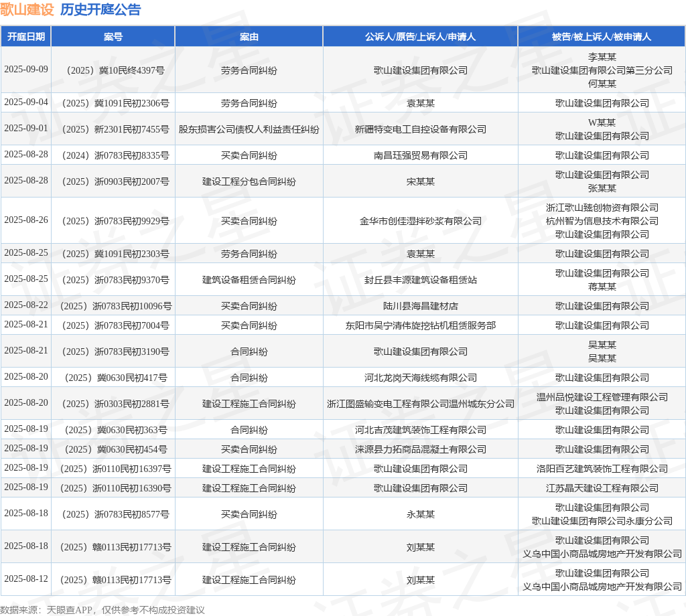Screen dimensions: 686x616
Task: Select case number 浙0783民初10096号
Action: coord(115,306)
